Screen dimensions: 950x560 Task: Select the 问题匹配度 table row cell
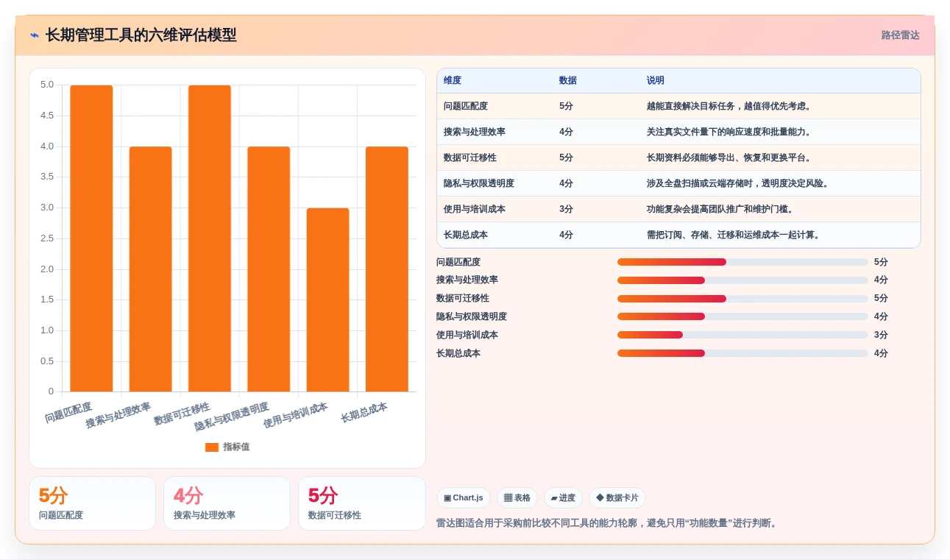tap(466, 106)
